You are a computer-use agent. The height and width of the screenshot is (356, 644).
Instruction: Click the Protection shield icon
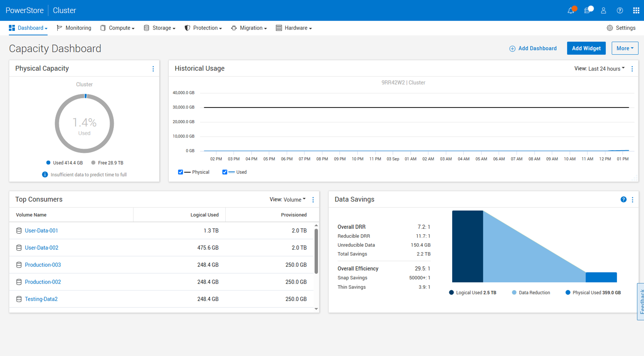187,28
